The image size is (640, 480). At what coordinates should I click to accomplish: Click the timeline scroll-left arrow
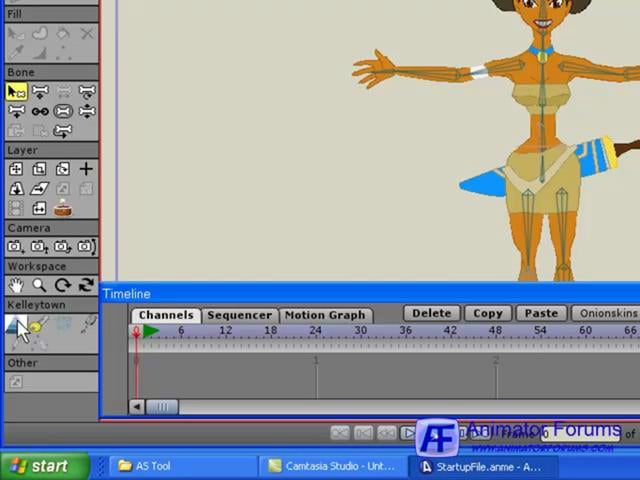point(136,407)
